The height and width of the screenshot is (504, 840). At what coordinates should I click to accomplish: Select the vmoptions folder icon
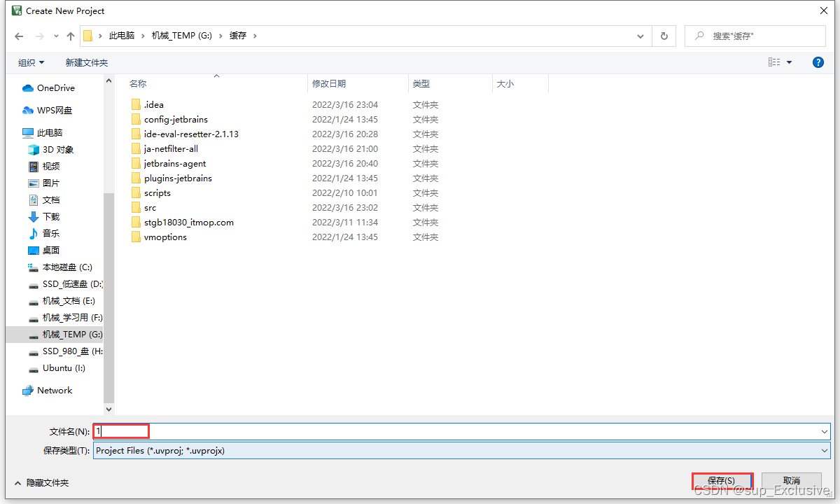coord(136,237)
